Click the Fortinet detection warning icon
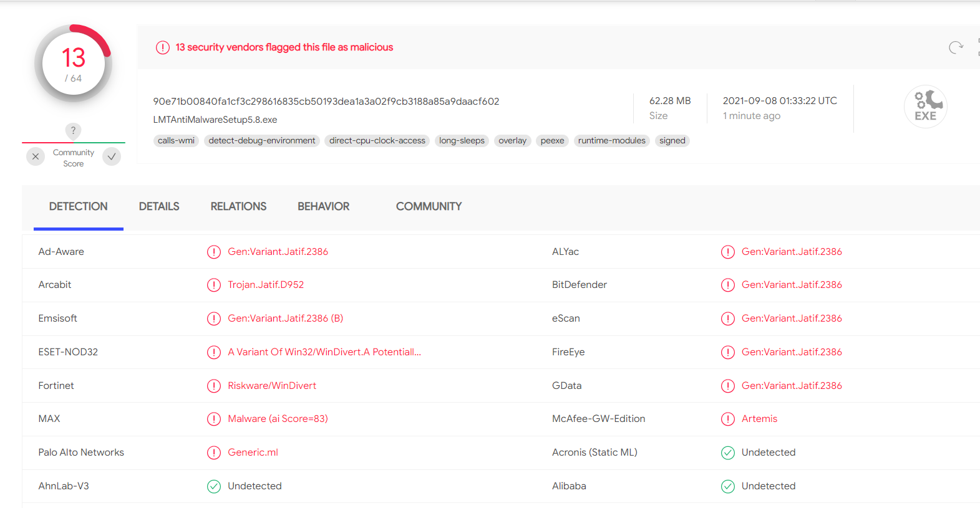980x508 pixels. pyautogui.click(x=214, y=386)
